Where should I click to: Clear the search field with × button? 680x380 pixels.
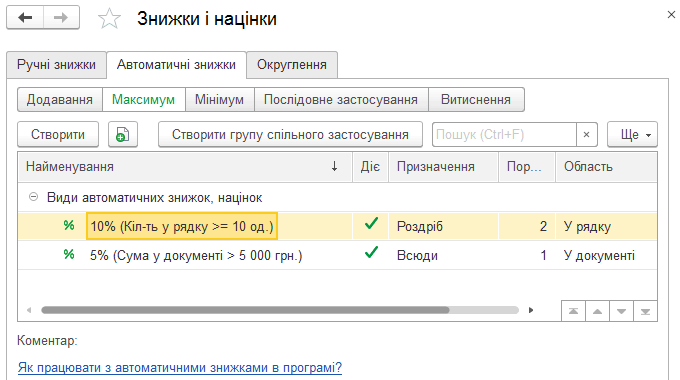point(586,134)
